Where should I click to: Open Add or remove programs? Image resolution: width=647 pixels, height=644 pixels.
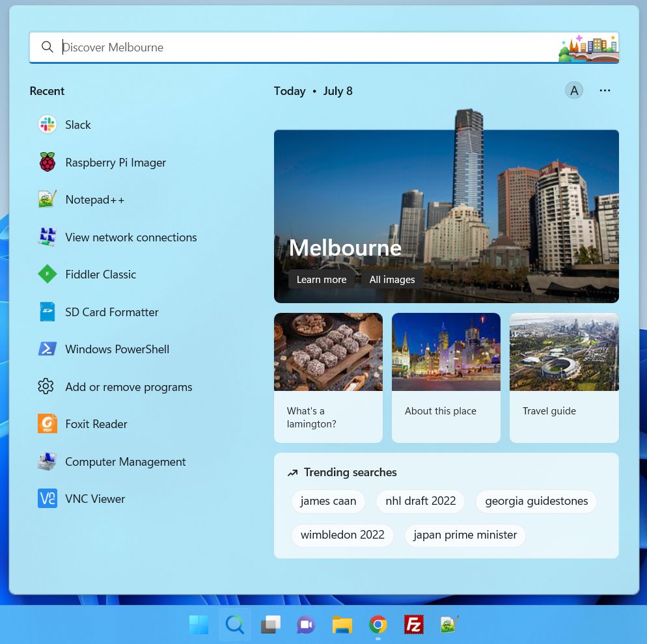coord(128,386)
